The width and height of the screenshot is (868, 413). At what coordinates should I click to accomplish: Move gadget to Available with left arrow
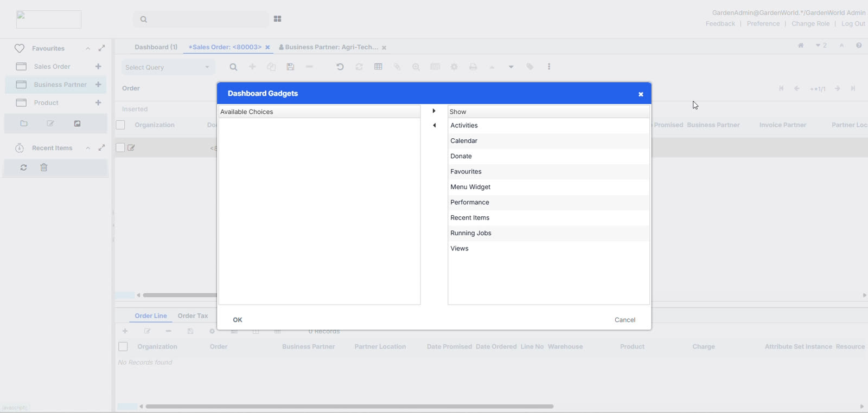point(434,125)
